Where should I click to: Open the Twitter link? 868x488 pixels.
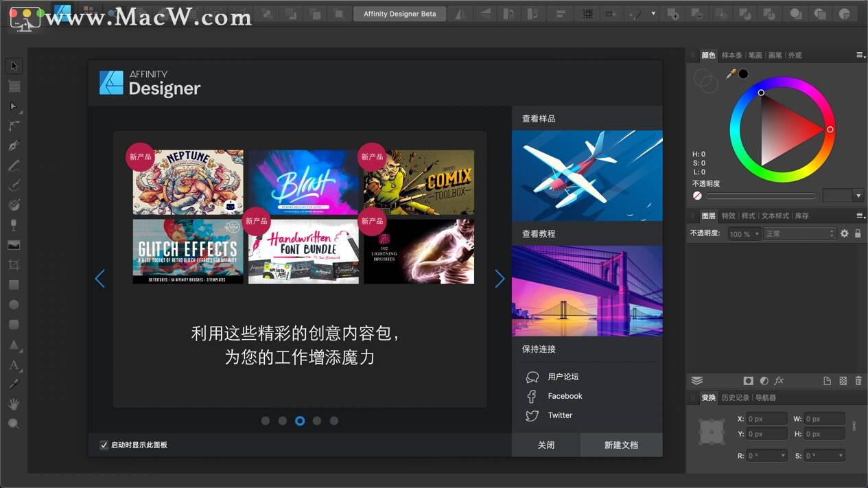click(x=560, y=415)
